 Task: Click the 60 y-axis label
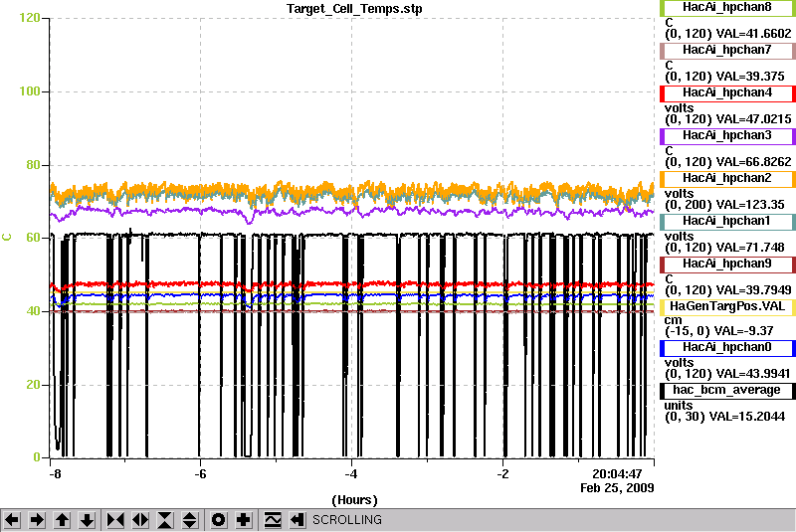[33, 238]
